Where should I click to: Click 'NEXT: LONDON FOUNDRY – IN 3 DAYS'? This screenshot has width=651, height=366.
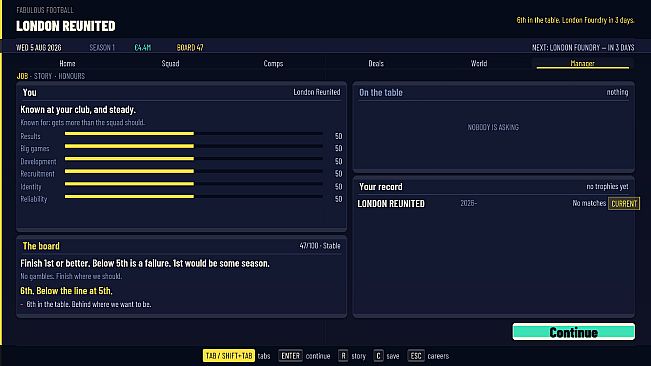click(583, 47)
